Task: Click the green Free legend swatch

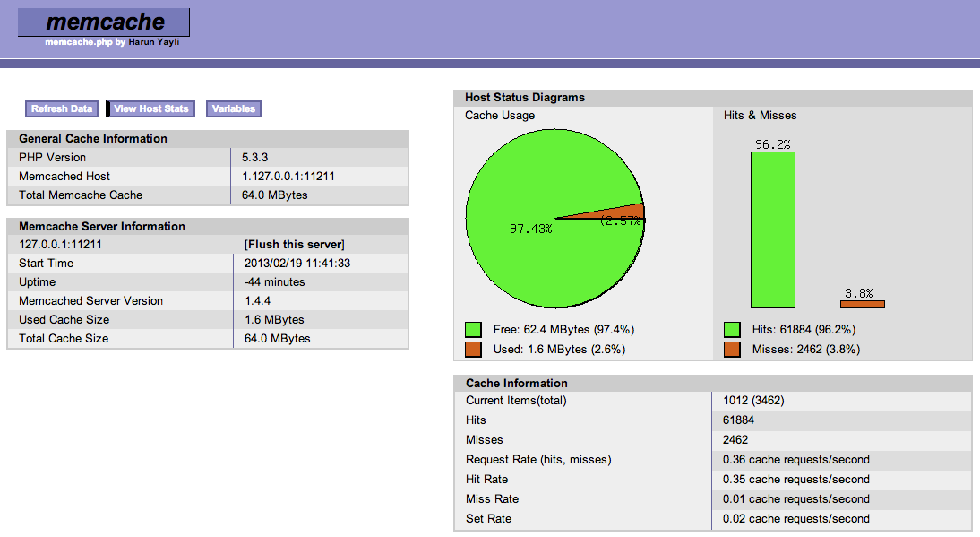Action: click(474, 330)
